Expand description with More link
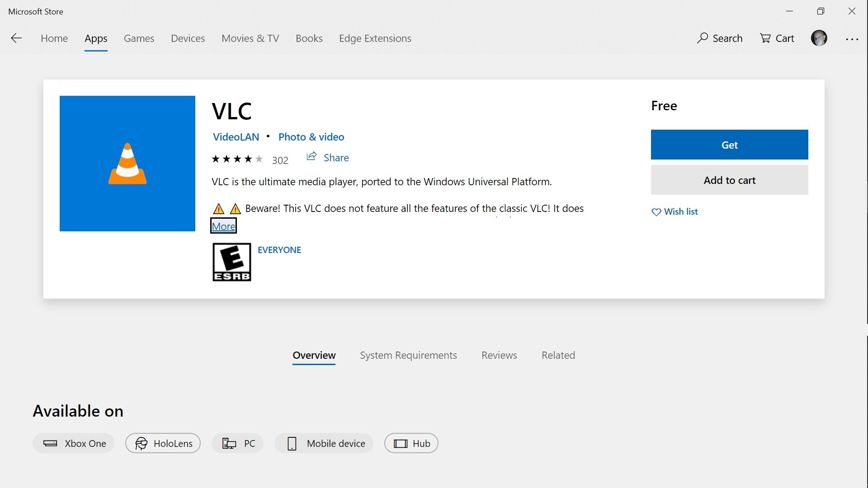868x488 pixels. pos(224,226)
